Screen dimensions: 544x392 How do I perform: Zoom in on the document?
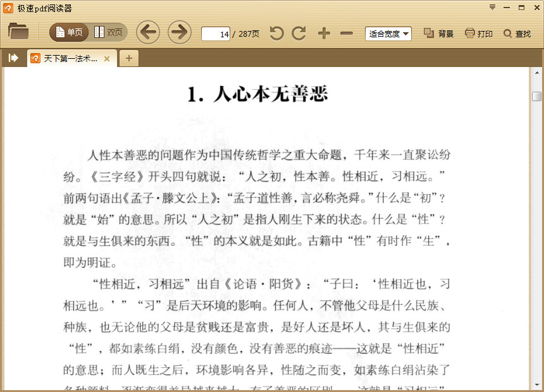click(323, 32)
